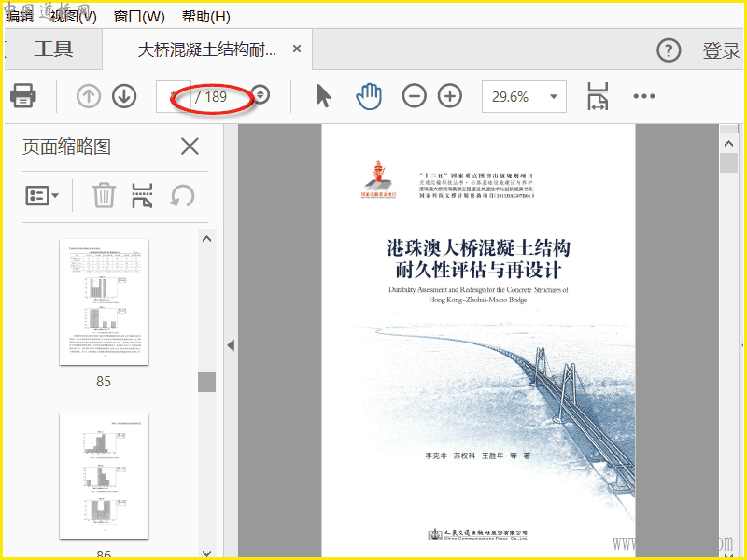Open the 29.6% zoom level dropdown
The height and width of the screenshot is (560, 747).
(x=524, y=97)
